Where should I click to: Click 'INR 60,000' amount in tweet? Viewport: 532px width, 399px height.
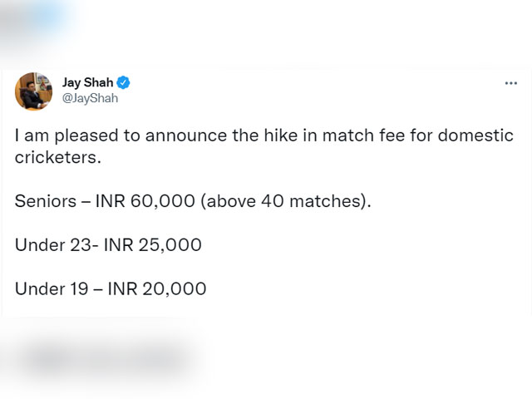pos(145,201)
